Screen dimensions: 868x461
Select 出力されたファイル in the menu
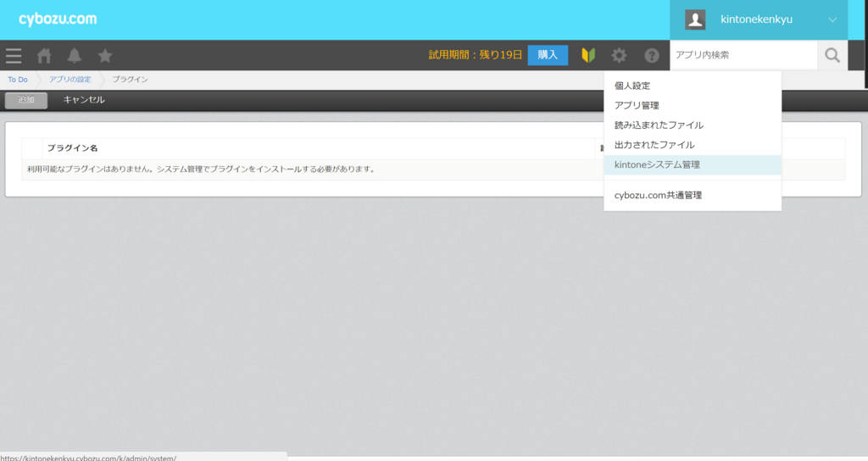click(693, 145)
